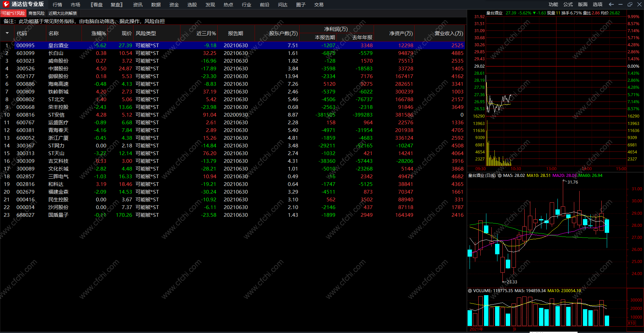Click the 通达信 app logo icon
644x333 pixels.
pyautogui.click(x=6, y=4)
